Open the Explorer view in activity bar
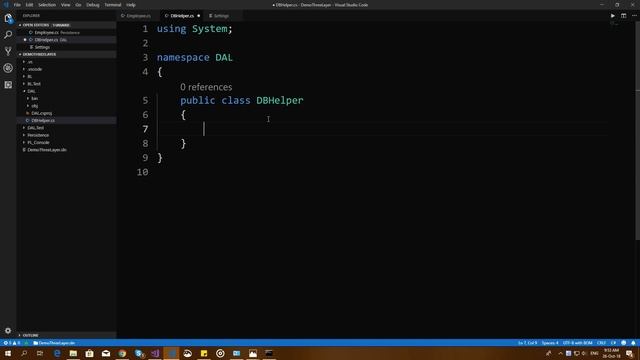Image resolution: width=640 pixels, height=360 pixels. [x=8, y=18]
